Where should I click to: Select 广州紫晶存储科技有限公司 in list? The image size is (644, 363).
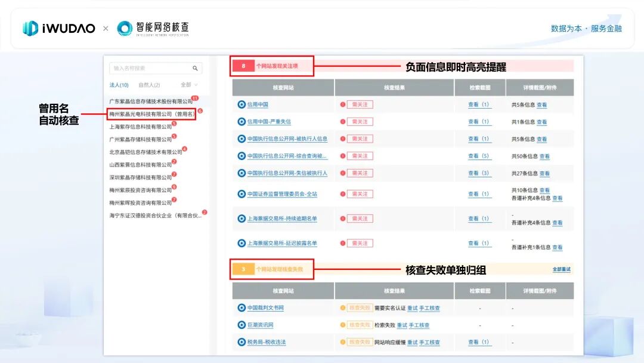[x=141, y=139]
